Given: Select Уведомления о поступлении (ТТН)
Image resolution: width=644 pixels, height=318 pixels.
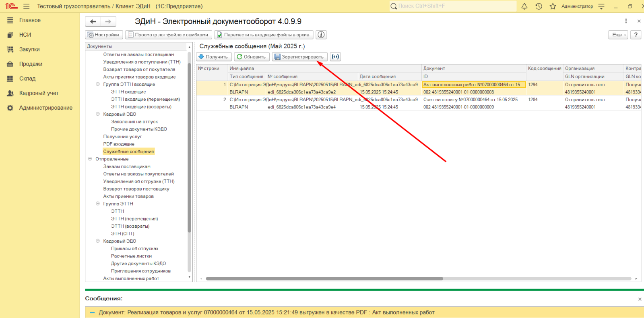Looking at the screenshot, I should point(142,62).
